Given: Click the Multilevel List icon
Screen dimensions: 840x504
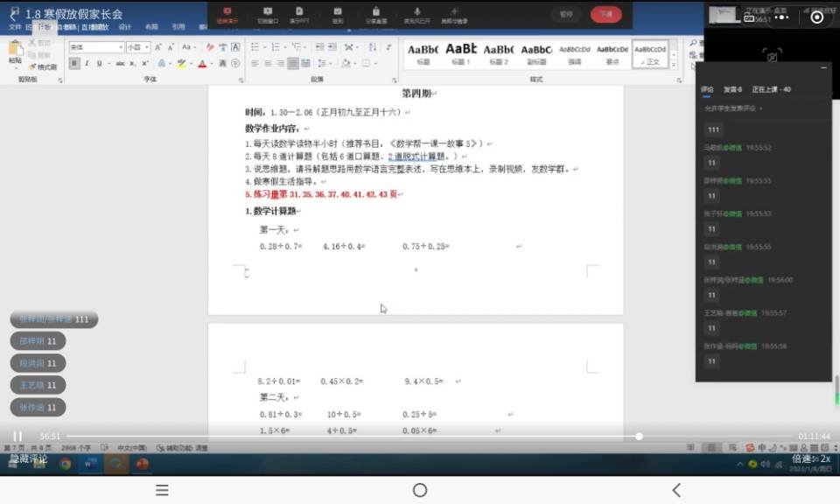Looking at the screenshot, I should pos(297,47).
